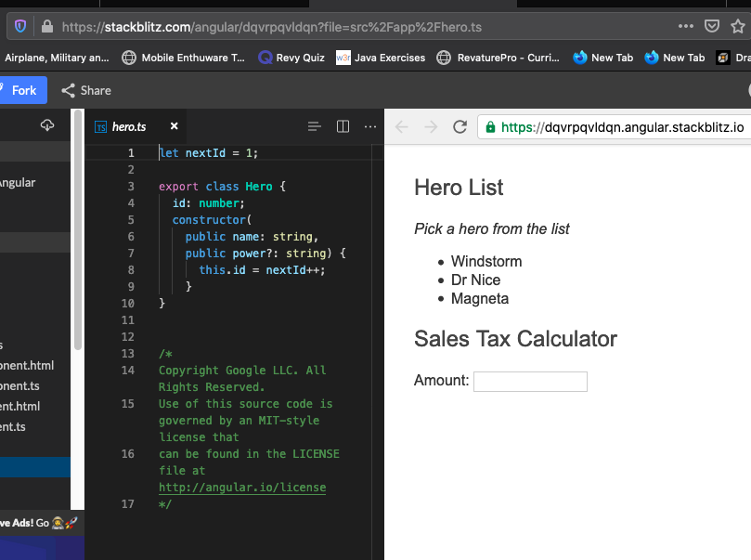Click 'export class Hero' code line
Screen dimensions: 751x560
coord(222,187)
